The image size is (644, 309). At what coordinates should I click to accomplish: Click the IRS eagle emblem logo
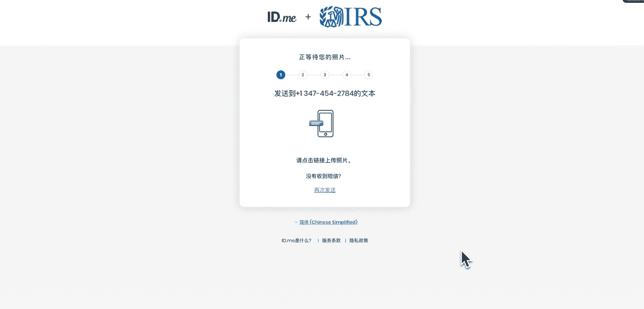point(330,17)
